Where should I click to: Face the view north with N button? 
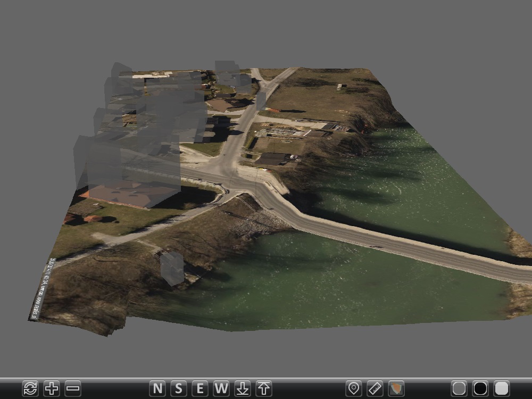click(x=157, y=388)
